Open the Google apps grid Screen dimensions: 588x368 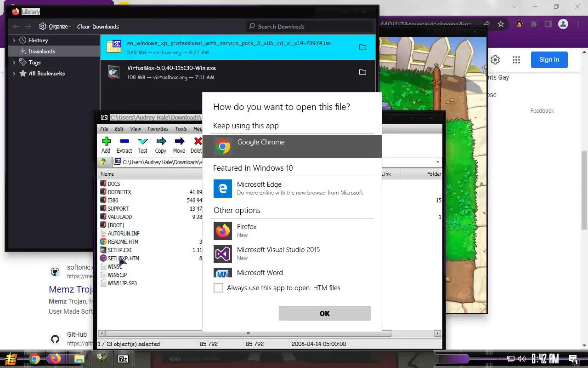click(516, 60)
